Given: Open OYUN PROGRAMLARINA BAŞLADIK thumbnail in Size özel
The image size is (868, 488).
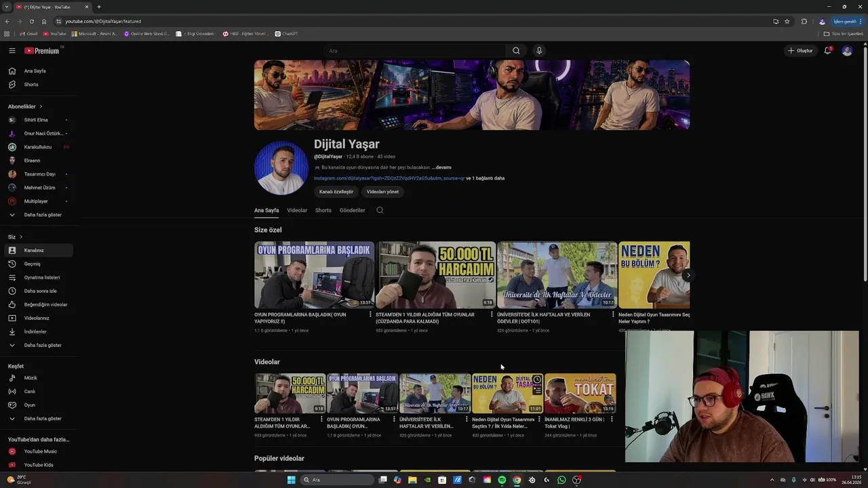Looking at the screenshot, I should tap(314, 275).
